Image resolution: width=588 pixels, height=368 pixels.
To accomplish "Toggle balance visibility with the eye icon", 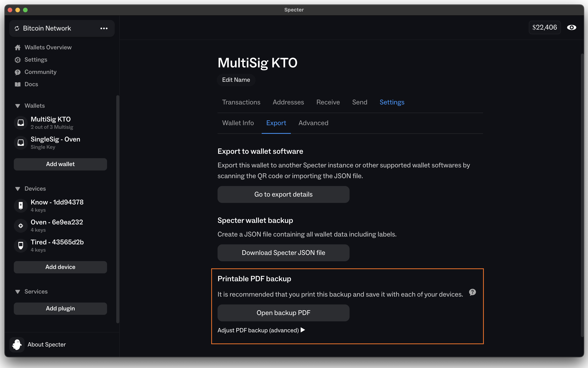I will point(572,27).
